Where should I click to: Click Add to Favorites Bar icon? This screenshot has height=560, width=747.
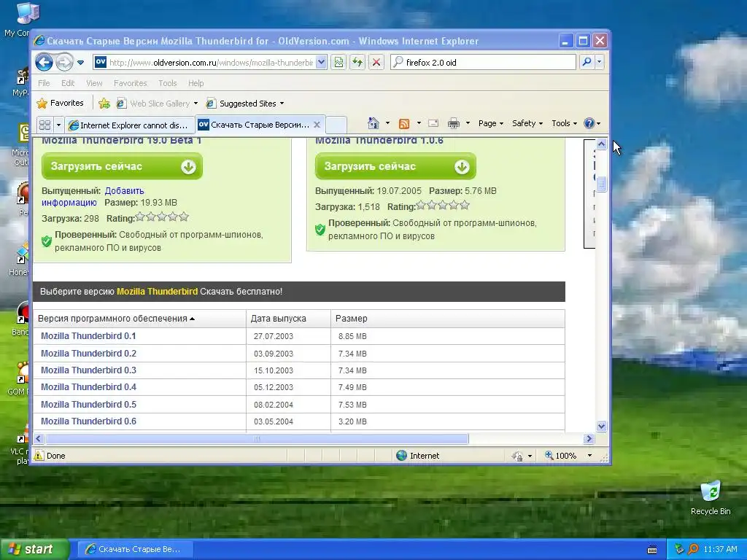tap(104, 103)
